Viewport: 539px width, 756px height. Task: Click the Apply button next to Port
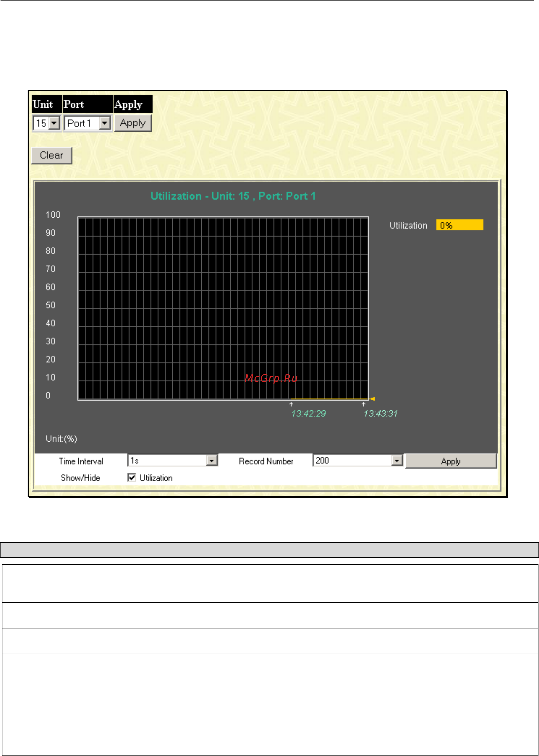(x=133, y=123)
